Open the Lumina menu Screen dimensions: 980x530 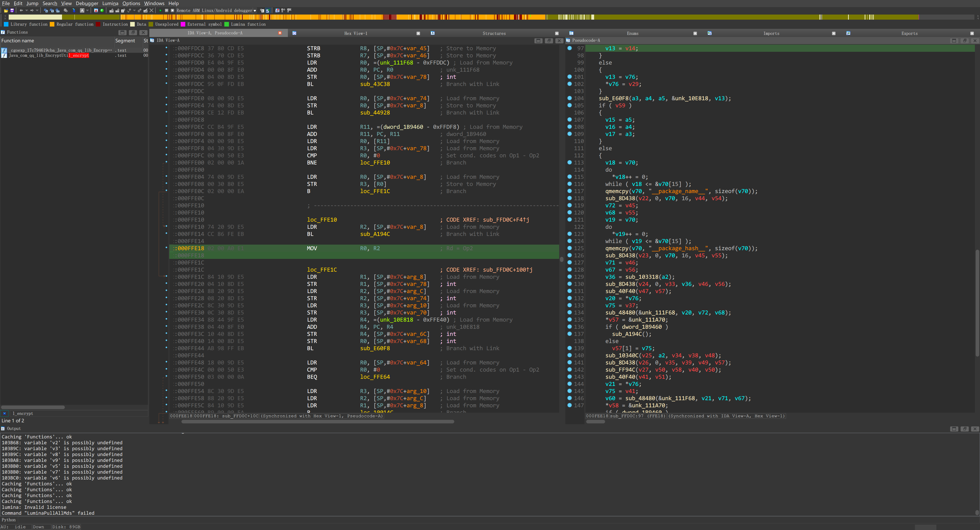pos(110,3)
